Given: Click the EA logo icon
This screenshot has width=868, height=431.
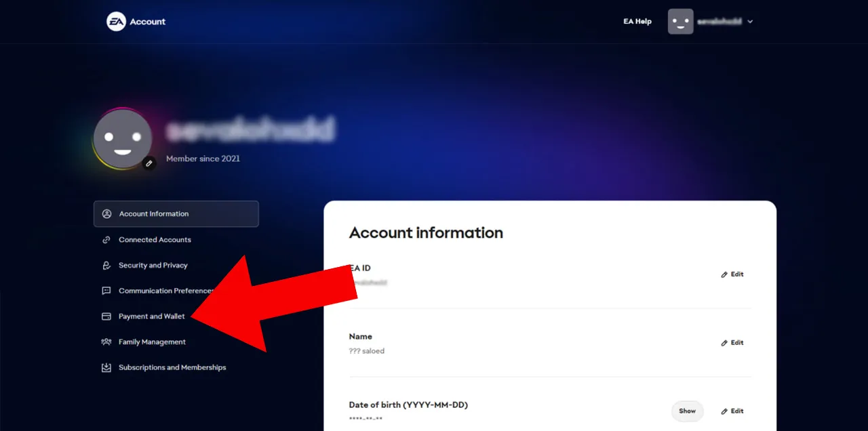Looking at the screenshot, I should coord(116,22).
